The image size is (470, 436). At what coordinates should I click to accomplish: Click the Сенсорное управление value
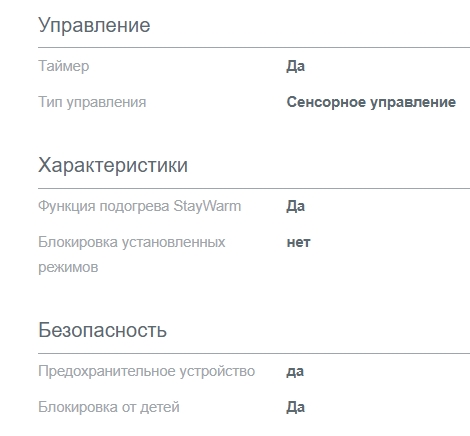(371, 102)
